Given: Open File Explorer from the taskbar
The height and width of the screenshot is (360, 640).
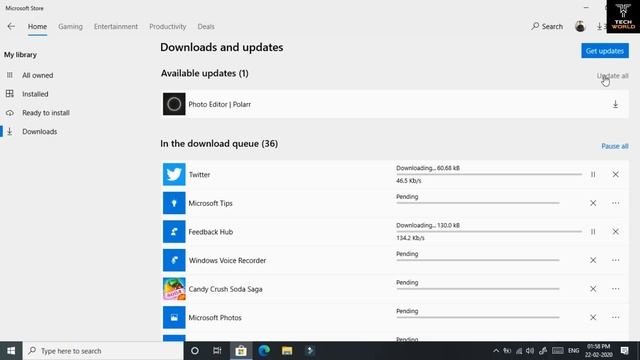Looking at the screenshot, I should (x=287, y=351).
